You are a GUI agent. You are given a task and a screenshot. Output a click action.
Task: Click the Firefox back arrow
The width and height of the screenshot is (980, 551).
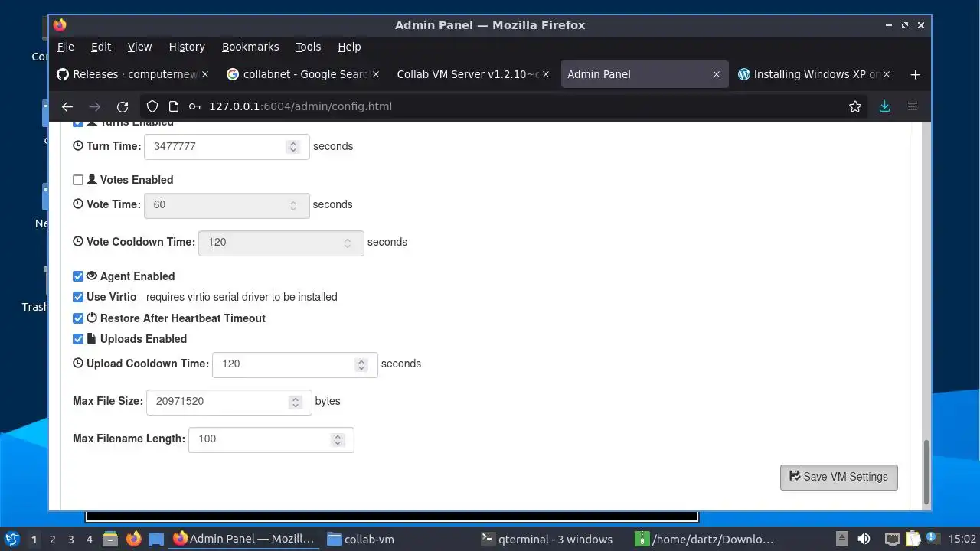[x=67, y=106]
